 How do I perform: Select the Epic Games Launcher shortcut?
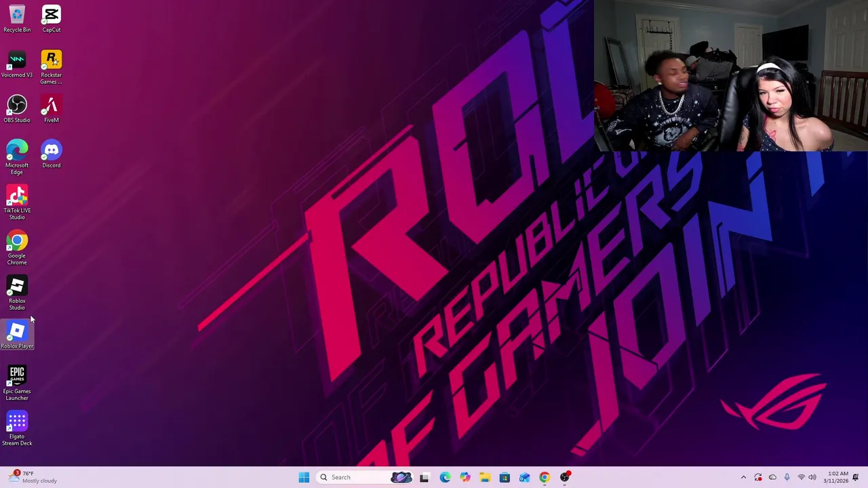point(17,384)
